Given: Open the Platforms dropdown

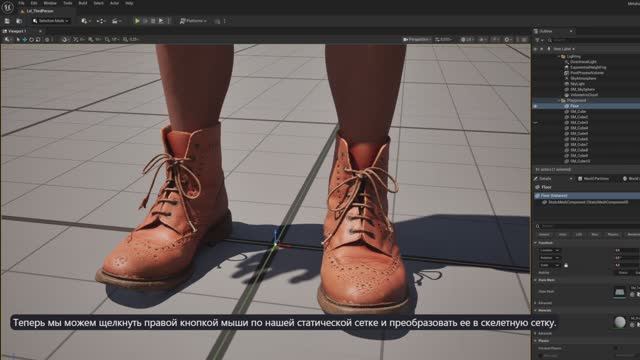Looking at the screenshot, I should click(x=193, y=21).
